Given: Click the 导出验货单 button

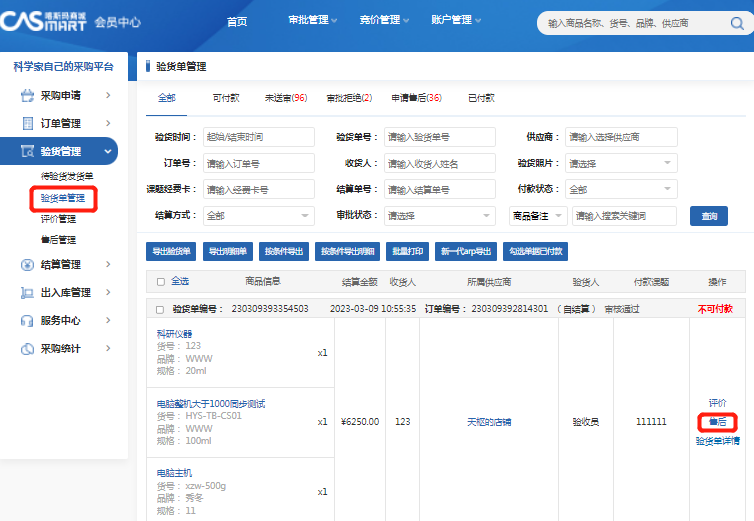Looking at the screenshot, I should pyautogui.click(x=171, y=252).
